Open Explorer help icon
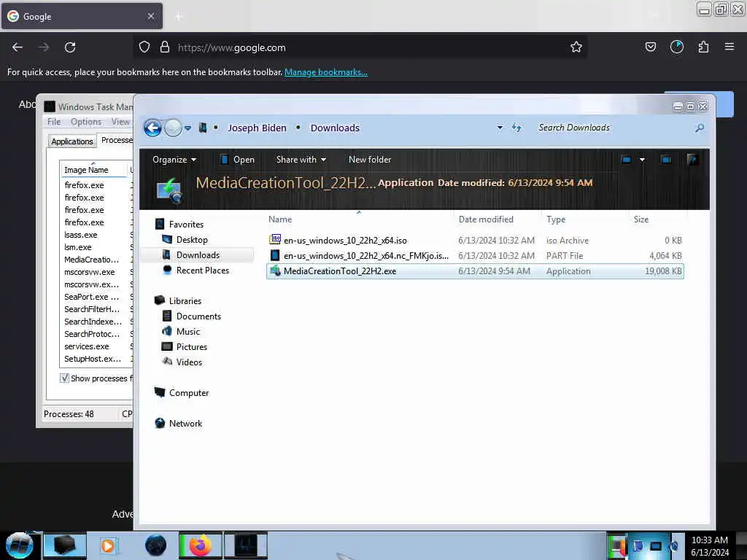This screenshot has height=560, width=747. click(693, 160)
